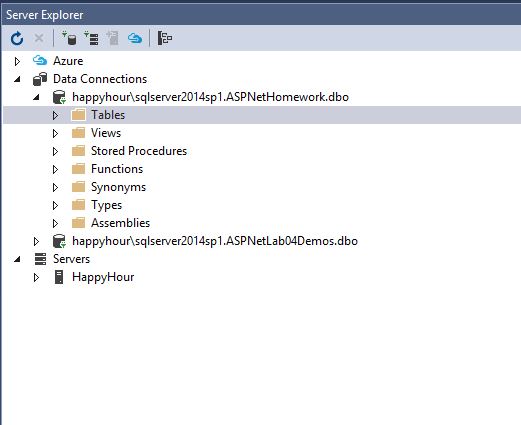The image size is (521, 425).
Task: Expand the Assemblies folder
Action: tap(55, 223)
